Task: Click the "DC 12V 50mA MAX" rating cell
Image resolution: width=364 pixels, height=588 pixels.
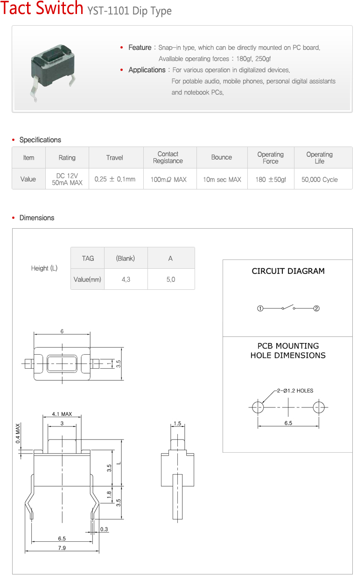Action: [x=67, y=179]
